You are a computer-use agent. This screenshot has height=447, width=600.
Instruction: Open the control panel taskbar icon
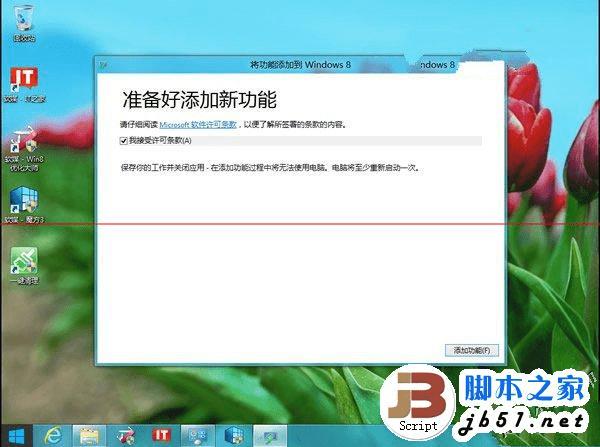pos(197,436)
